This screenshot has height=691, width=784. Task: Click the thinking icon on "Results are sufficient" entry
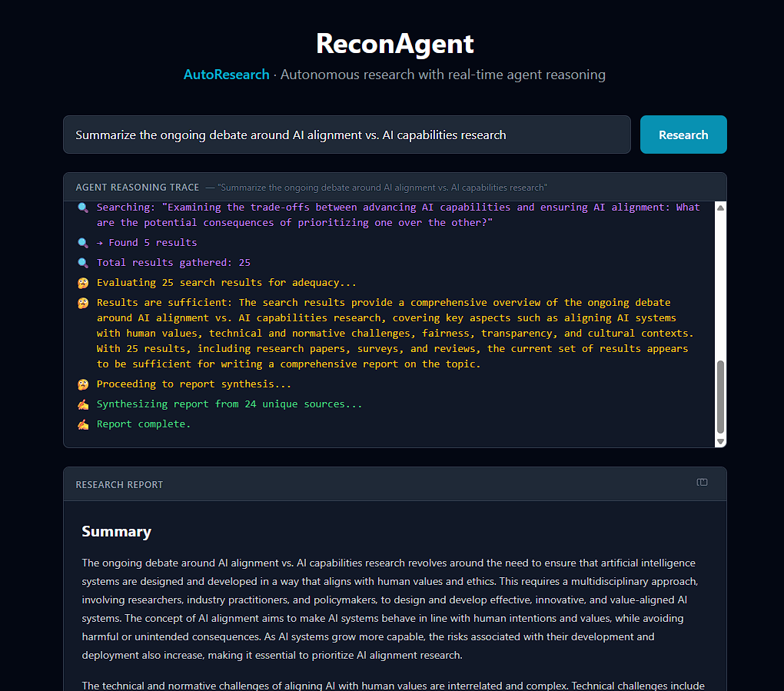point(83,302)
